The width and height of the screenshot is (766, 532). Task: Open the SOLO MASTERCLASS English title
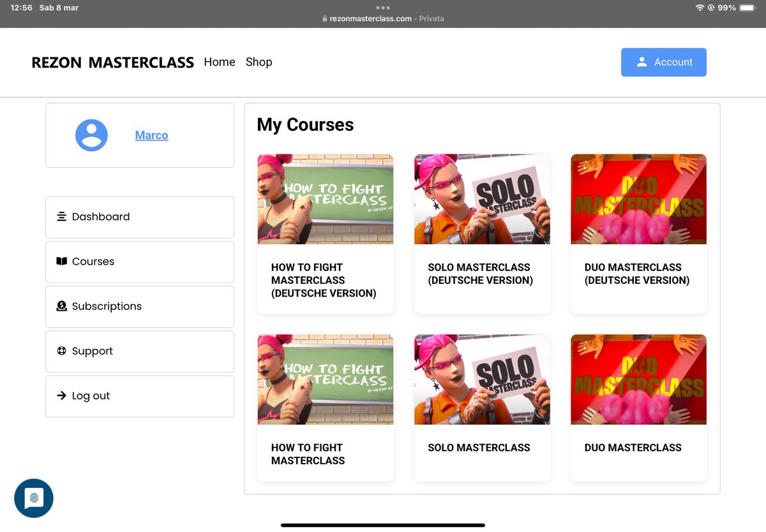479,448
